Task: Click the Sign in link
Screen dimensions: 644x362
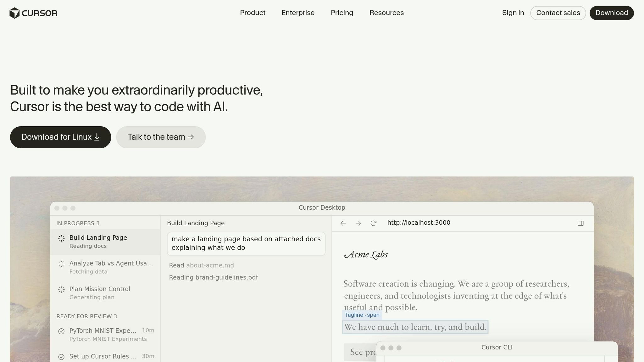Action: [513, 13]
